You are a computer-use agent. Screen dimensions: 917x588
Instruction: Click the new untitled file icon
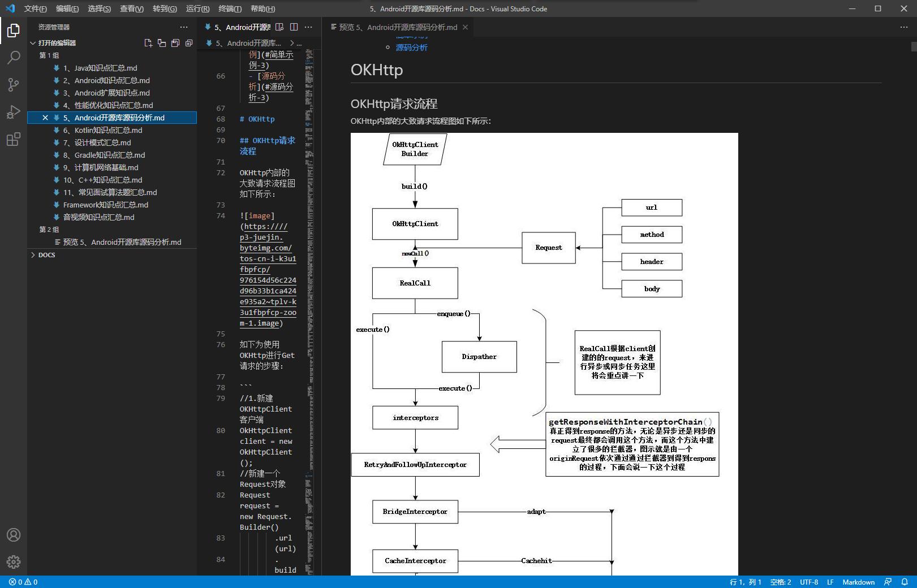click(148, 43)
